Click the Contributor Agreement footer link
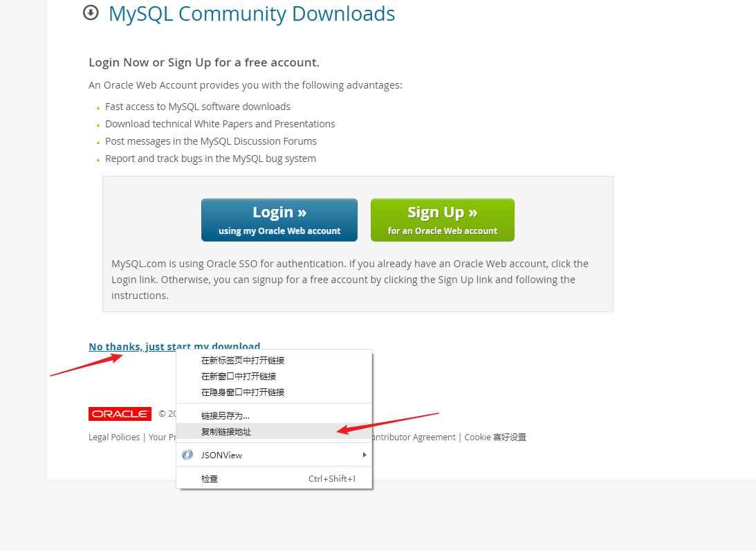The image size is (756, 551). [x=413, y=437]
